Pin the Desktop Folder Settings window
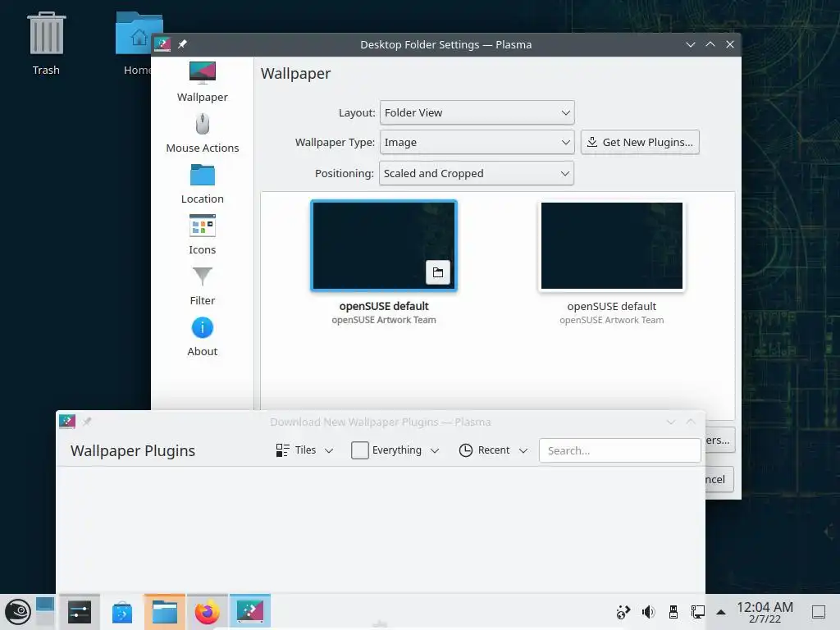 click(183, 44)
